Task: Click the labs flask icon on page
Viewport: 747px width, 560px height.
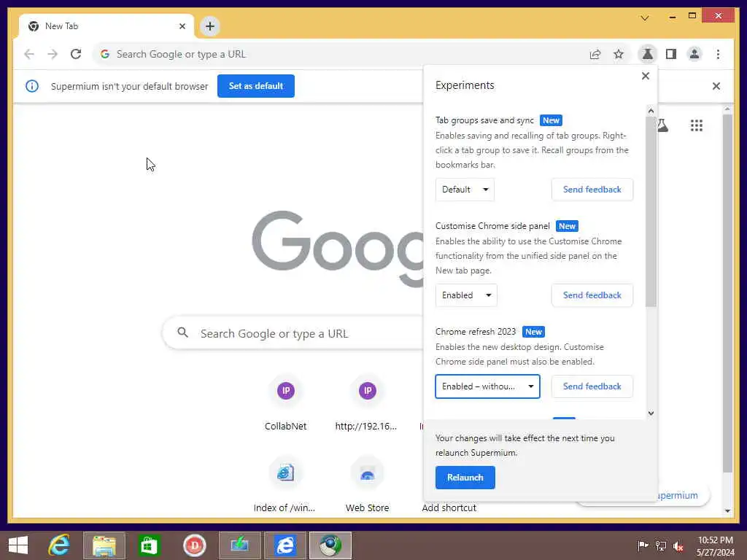Action: coord(662,125)
